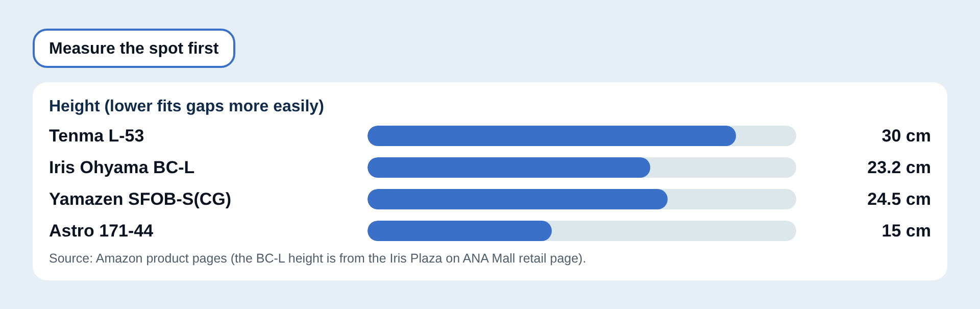This screenshot has width=980, height=309.
Task: Select the Tenma L-53 label
Action: point(96,136)
